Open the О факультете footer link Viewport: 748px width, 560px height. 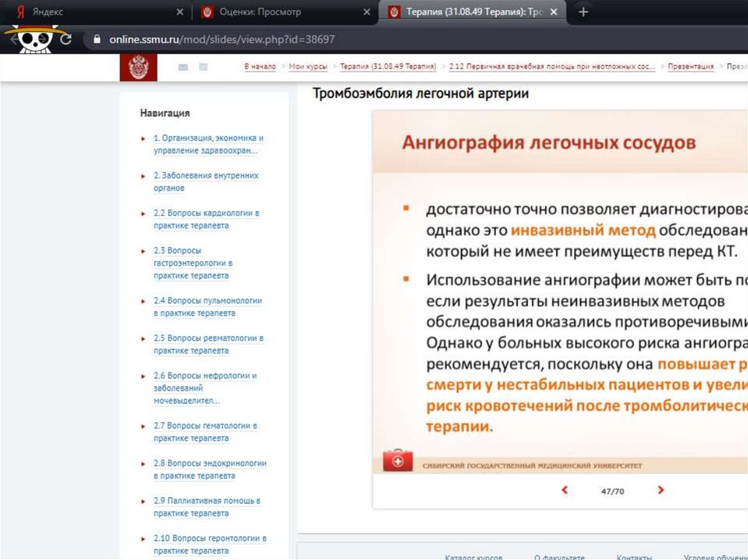coord(559,556)
